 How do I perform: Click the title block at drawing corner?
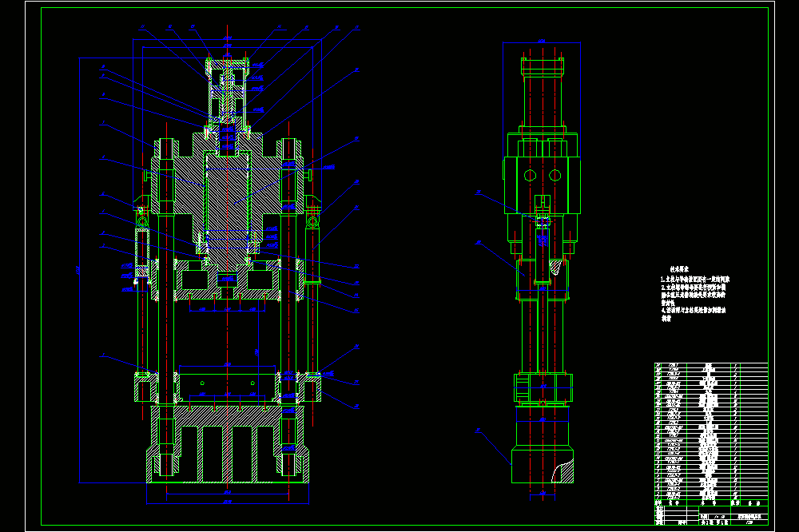click(x=711, y=516)
